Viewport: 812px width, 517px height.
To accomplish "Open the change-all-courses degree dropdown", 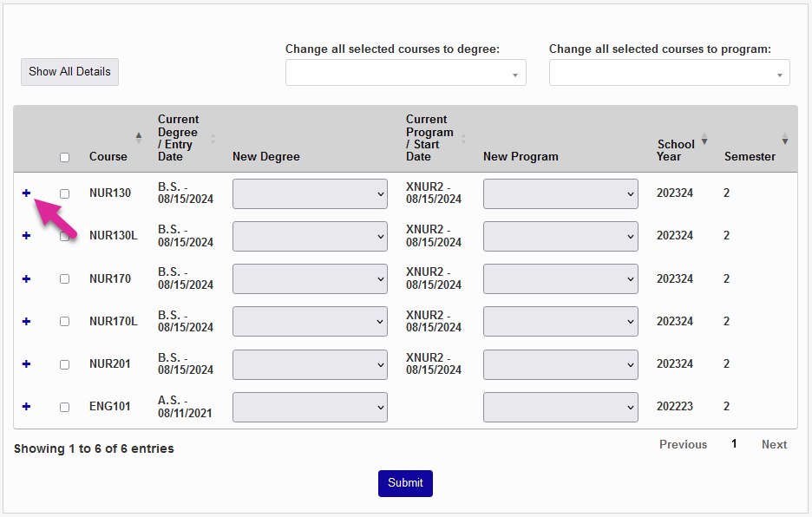I will point(405,73).
